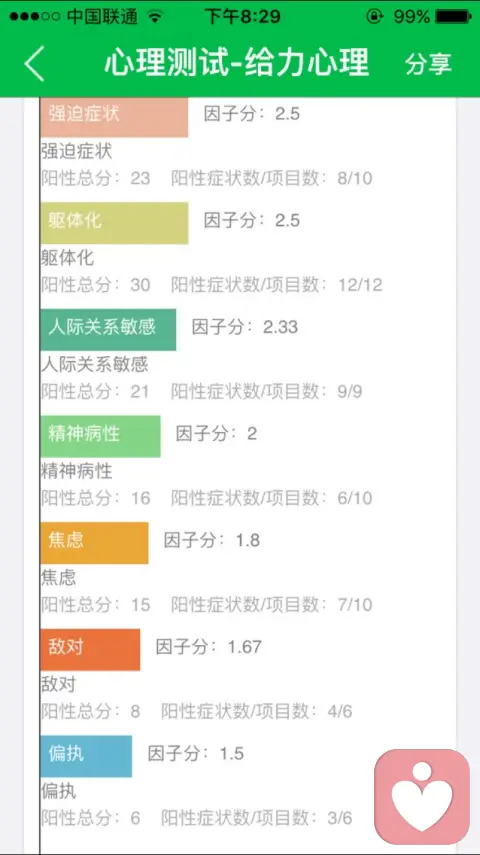The image size is (480, 855).
Task: Select the red-orange 敌对 bar
Action: pos(90,649)
